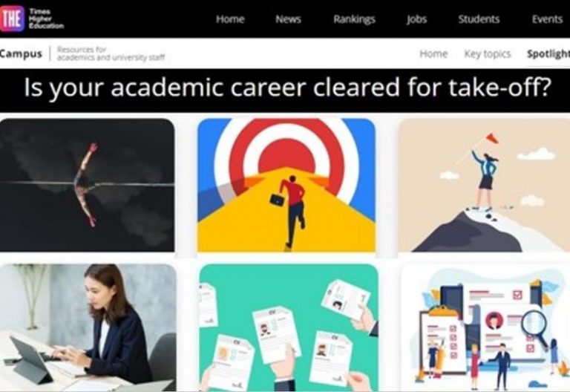570x392 pixels.
Task: Click the red flag in mountain illustration
Action: point(492,138)
